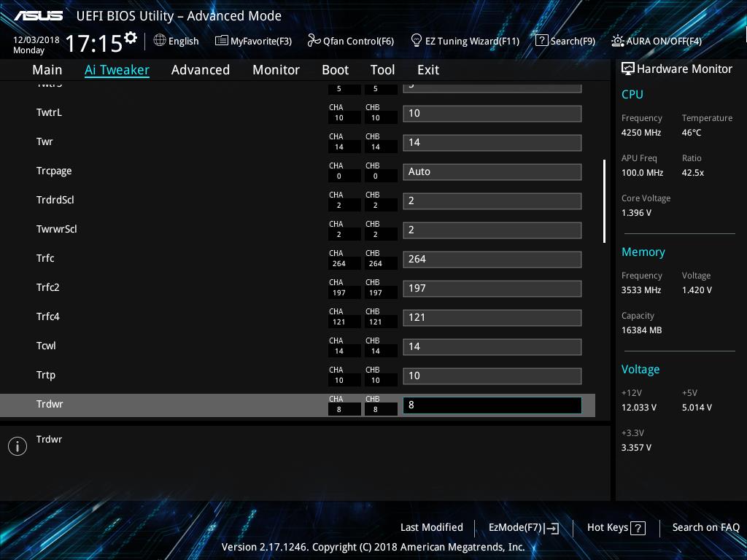Viewport: 747px width, 560px height.
Task: Select the Twr setting label
Action: (44, 141)
